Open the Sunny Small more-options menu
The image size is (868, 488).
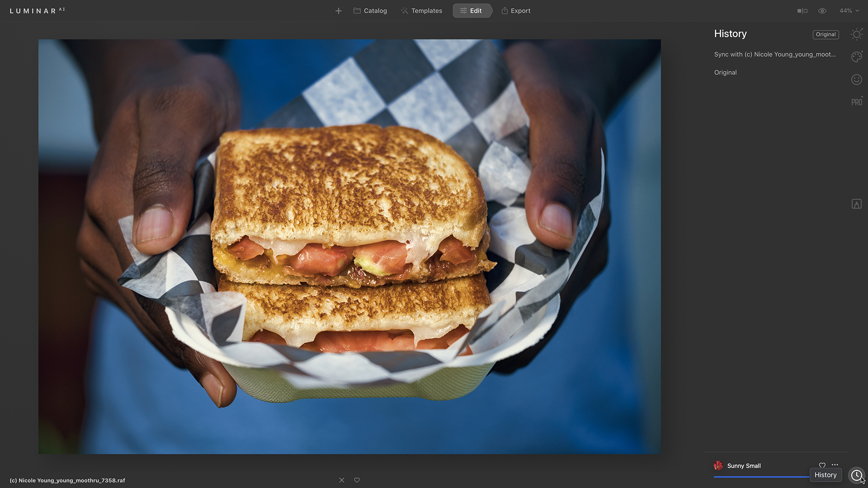(835, 465)
